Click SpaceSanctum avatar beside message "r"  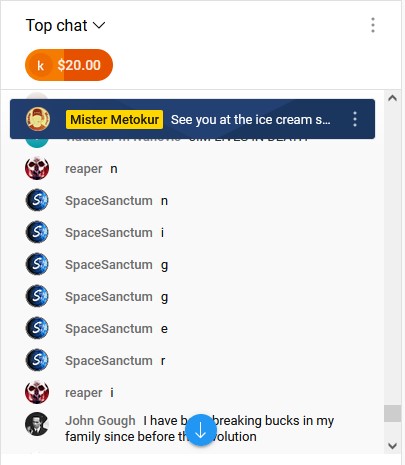pyautogui.click(x=37, y=360)
